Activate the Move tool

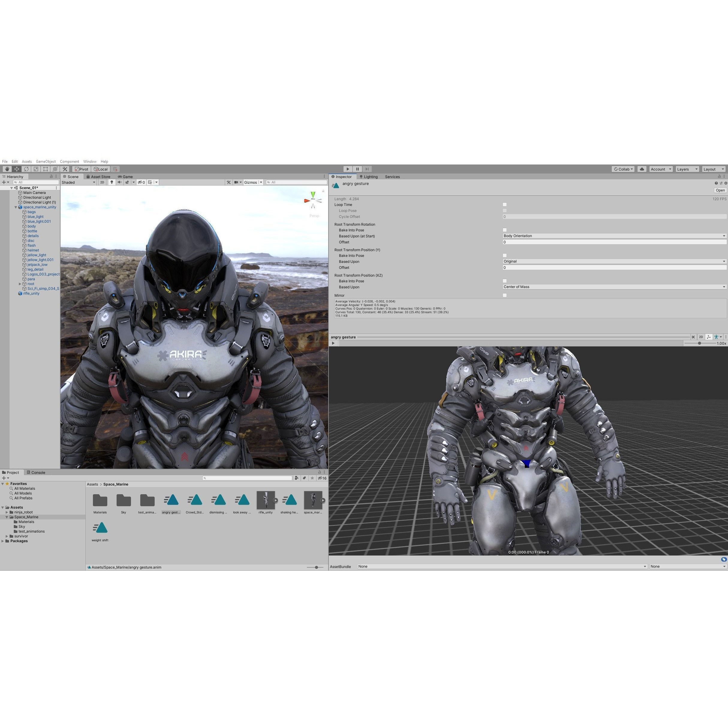click(16, 169)
